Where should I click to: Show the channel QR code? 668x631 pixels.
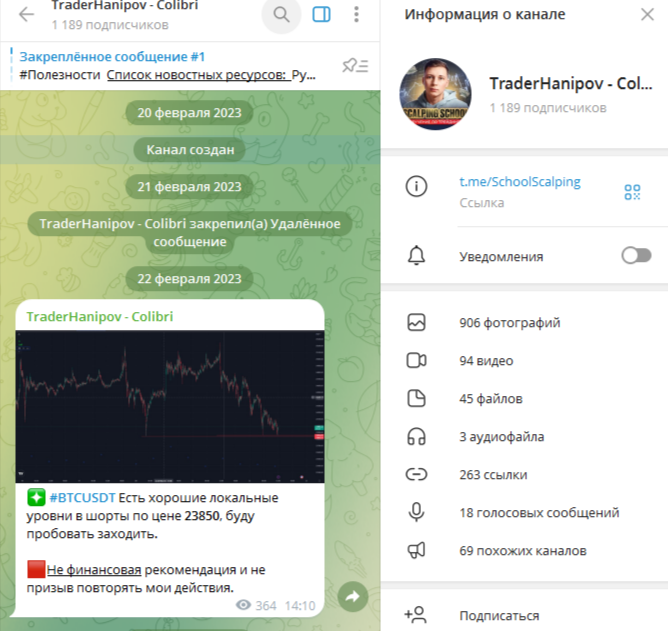pyautogui.click(x=632, y=192)
